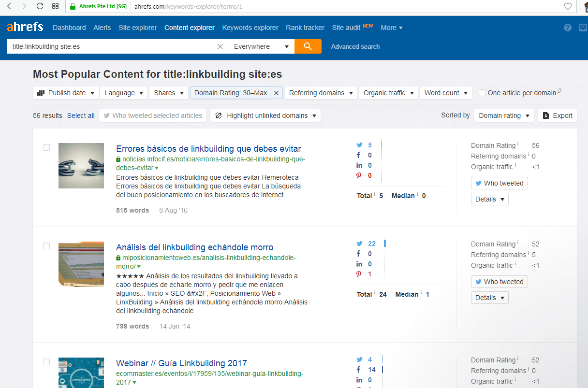Open Site audit NEW
Screen dimensions: 588x388
point(353,28)
